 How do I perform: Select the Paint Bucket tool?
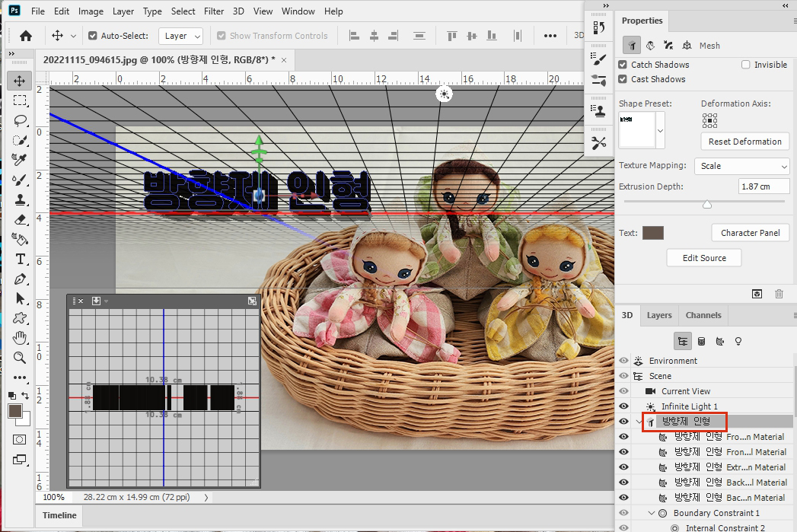19,239
